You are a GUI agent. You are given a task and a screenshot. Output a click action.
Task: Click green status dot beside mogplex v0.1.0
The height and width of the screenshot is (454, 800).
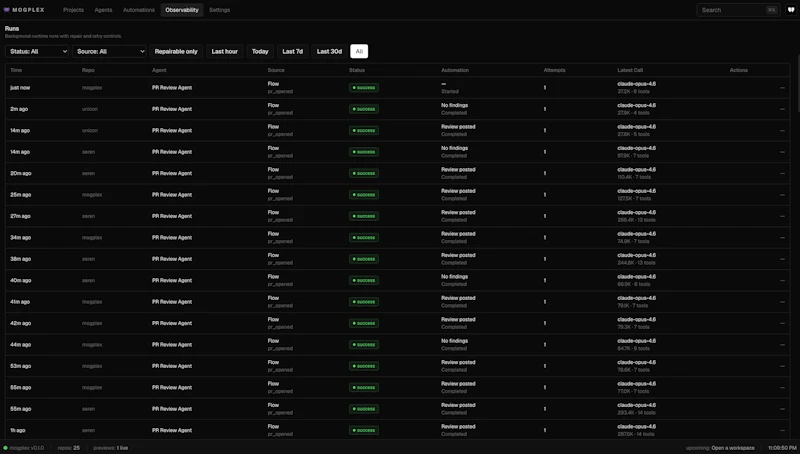6,448
